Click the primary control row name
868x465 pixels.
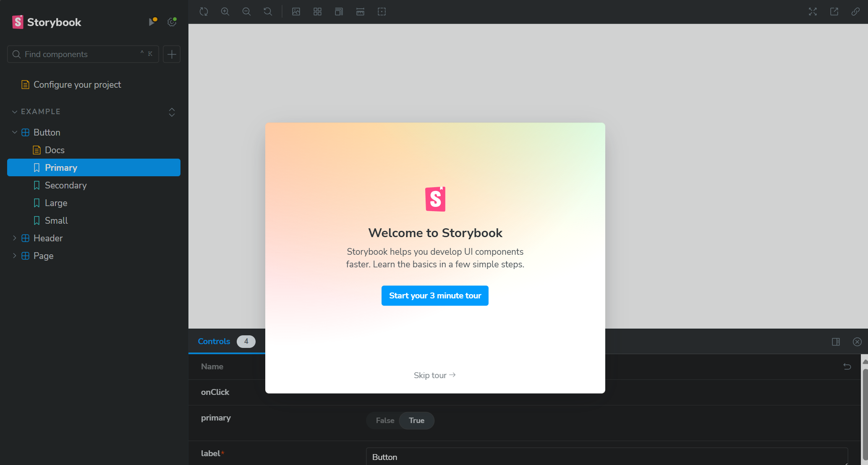click(x=216, y=418)
